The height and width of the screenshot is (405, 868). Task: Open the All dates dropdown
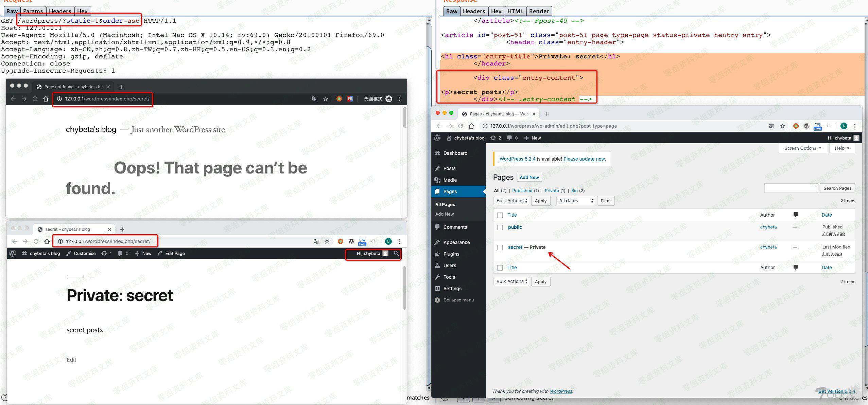point(575,201)
